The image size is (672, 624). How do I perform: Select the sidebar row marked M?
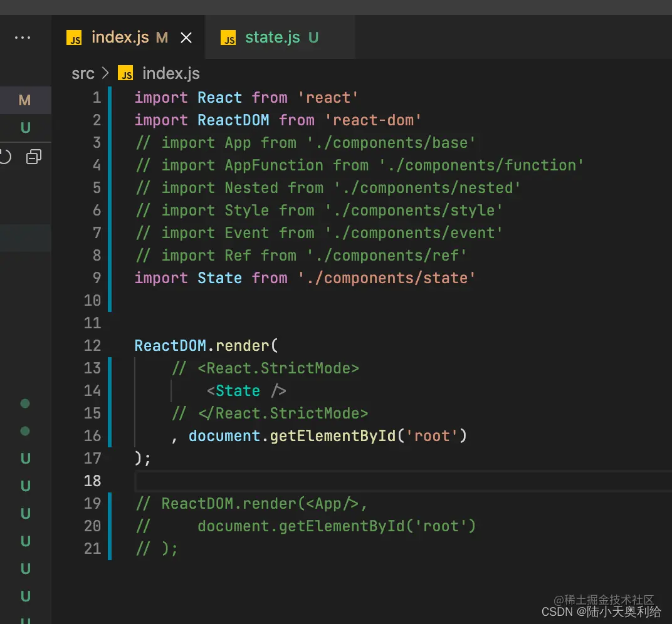coord(26,100)
